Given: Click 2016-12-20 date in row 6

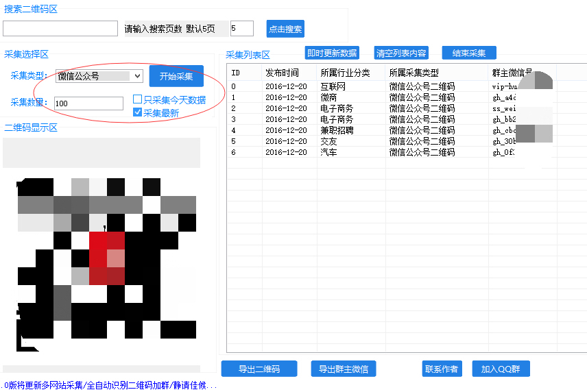Looking at the screenshot, I should pos(286,152).
